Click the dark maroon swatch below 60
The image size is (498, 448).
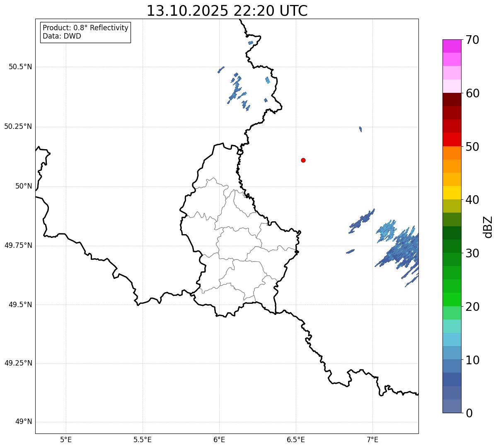click(x=452, y=99)
